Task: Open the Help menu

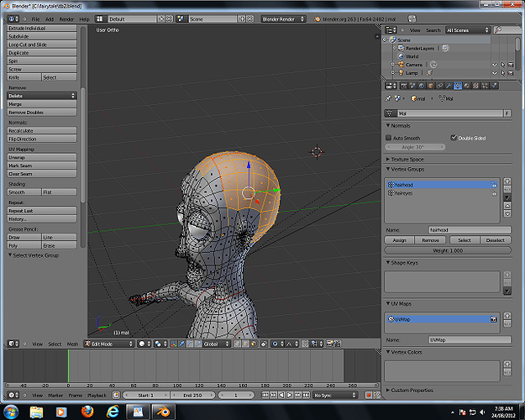Action: pos(84,19)
